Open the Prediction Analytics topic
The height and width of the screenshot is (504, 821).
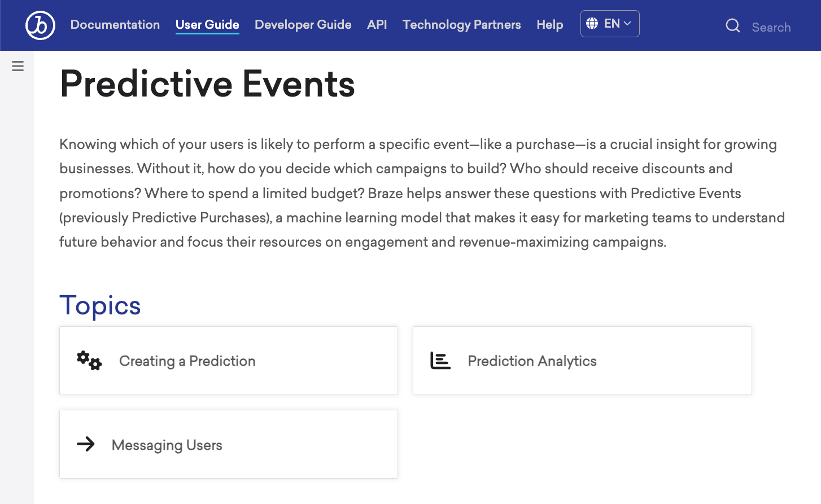point(582,361)
